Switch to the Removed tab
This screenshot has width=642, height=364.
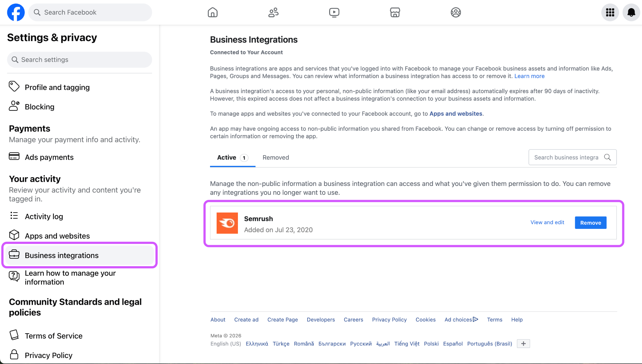(276, 157)
